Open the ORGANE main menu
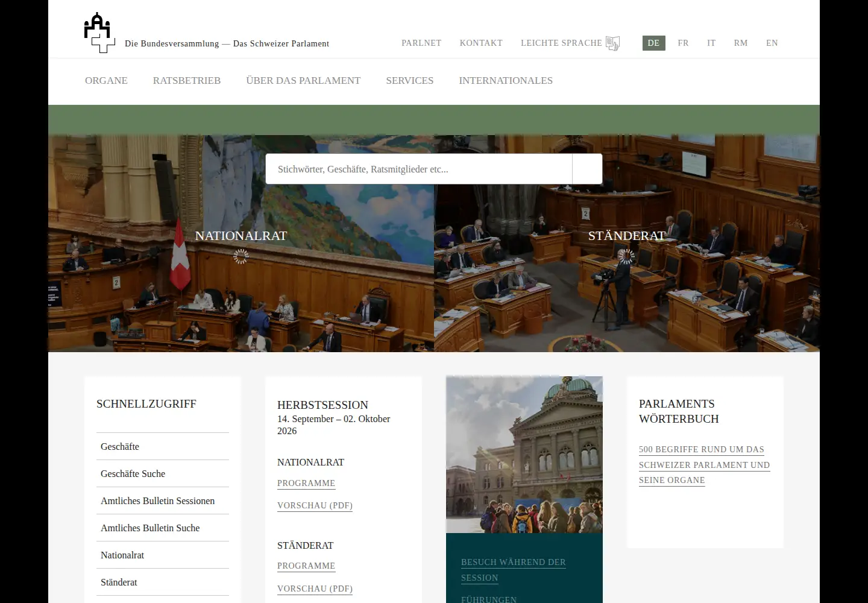868x603 pixels. tap(106, 81)
